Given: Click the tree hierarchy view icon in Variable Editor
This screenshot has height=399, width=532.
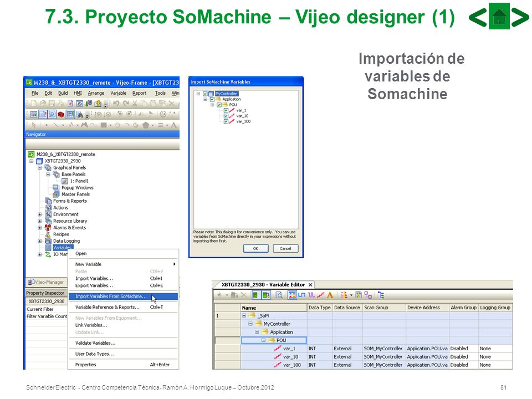Looking at the screenshot, I should (381, 295).
